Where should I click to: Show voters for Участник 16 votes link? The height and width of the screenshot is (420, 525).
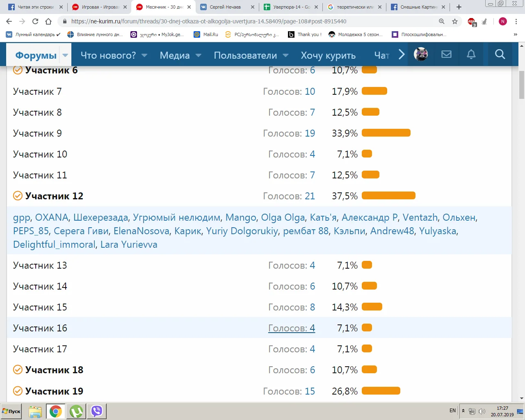292,328
